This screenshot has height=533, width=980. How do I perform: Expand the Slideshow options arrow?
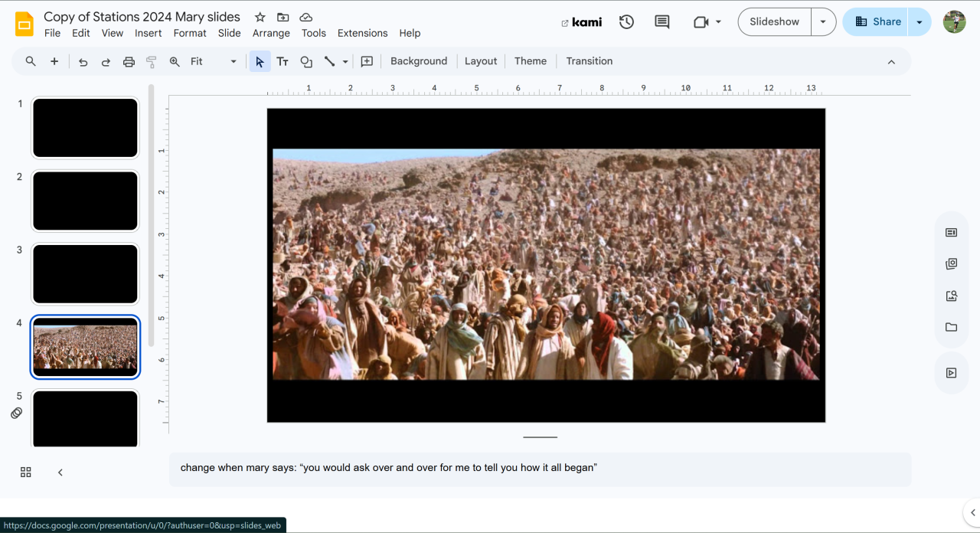click(x=823, y=22)
